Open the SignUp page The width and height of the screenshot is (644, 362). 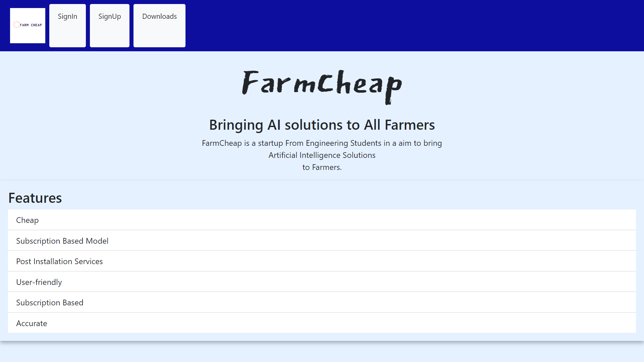(110, 17)
